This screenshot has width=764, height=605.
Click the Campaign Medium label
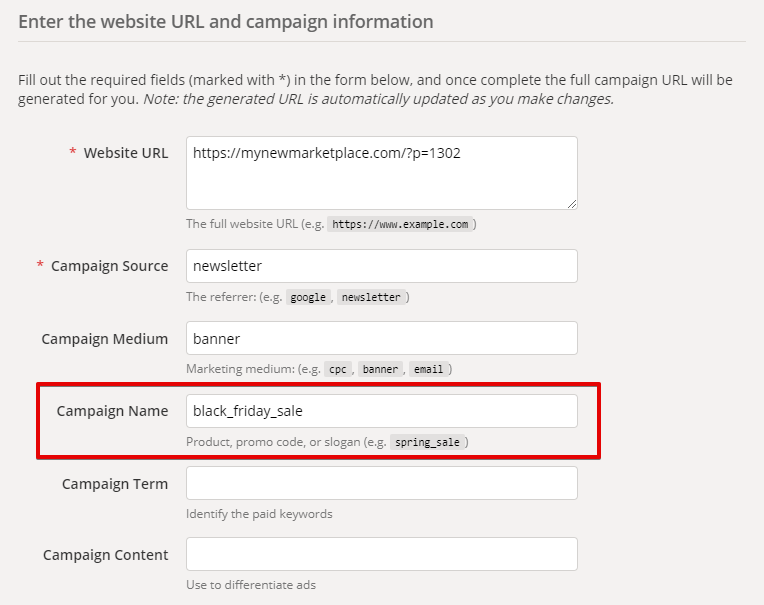[104, 338]
